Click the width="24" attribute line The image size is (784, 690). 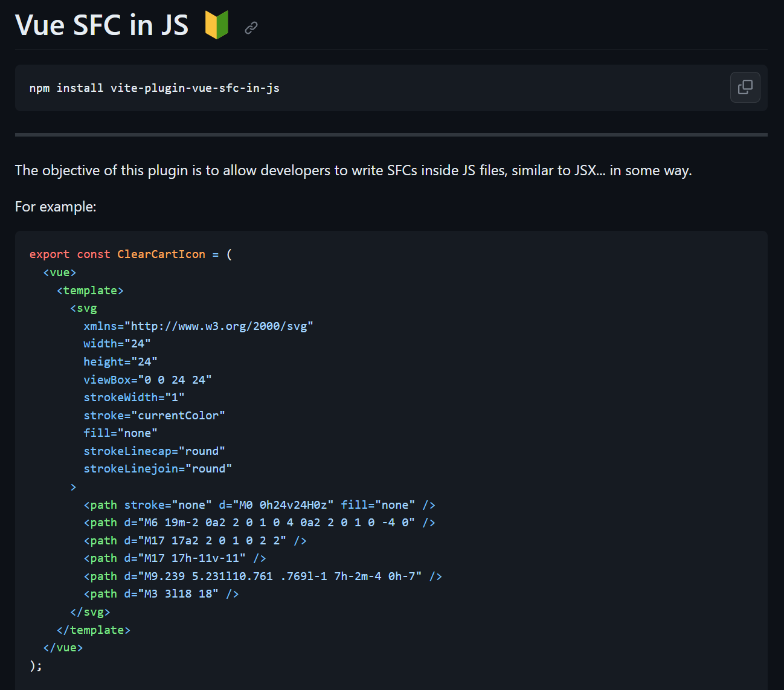click(x=117, y=344)
